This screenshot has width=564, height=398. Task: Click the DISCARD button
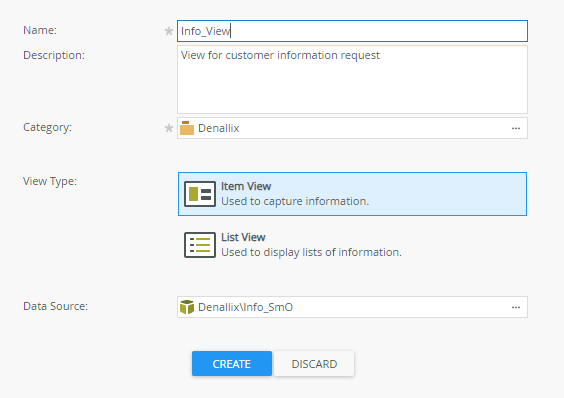314,364
